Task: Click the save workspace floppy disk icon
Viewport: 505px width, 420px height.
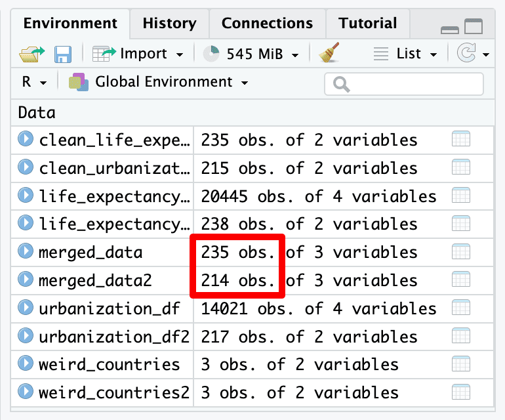Action: [63, 54]
